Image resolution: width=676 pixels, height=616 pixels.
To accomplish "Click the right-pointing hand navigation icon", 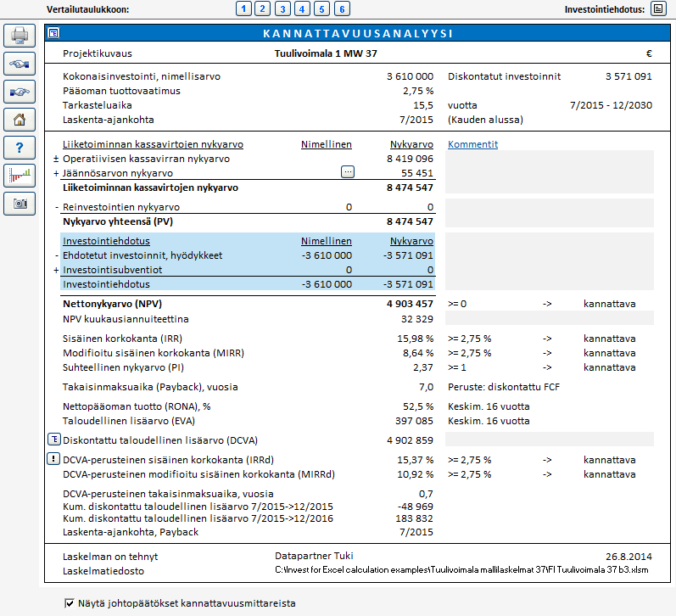I will [x=20, y=92].
